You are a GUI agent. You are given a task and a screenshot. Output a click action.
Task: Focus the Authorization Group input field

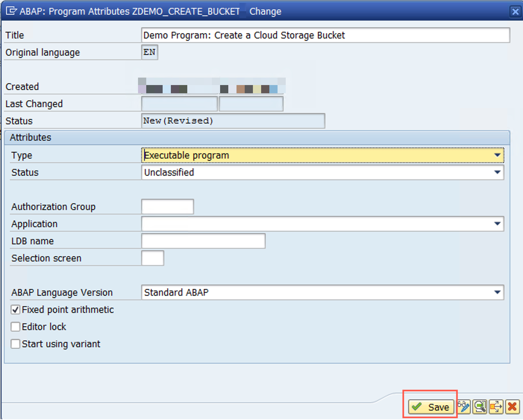[x=167, y=207]
